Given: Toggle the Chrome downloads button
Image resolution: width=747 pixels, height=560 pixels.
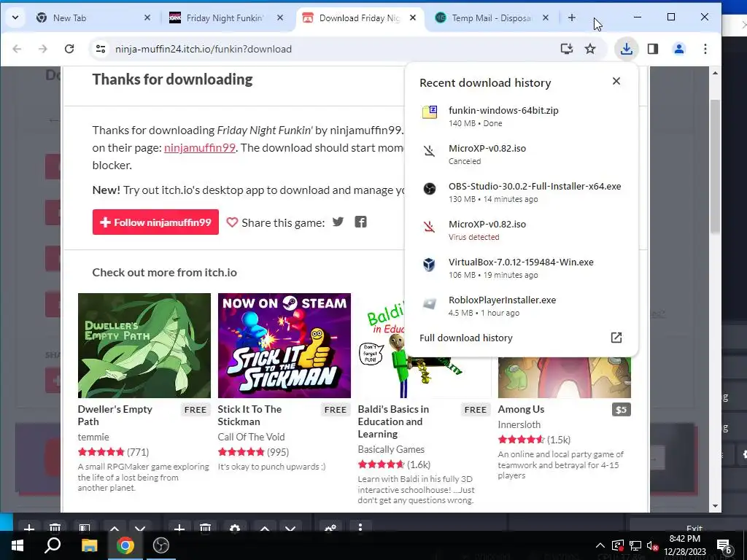Looking at the screenshot, I should point(626,49).
